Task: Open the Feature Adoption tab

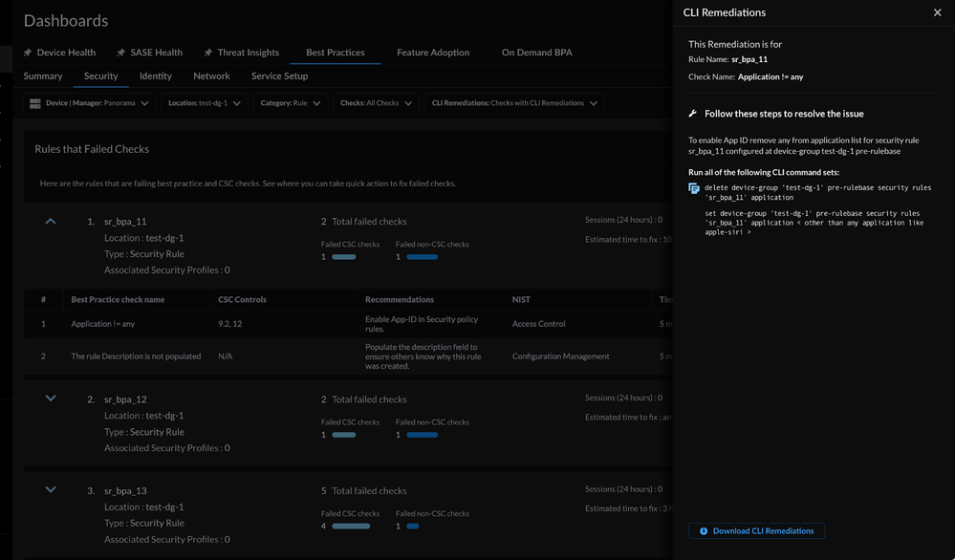Action: click(x=433, y=53)
